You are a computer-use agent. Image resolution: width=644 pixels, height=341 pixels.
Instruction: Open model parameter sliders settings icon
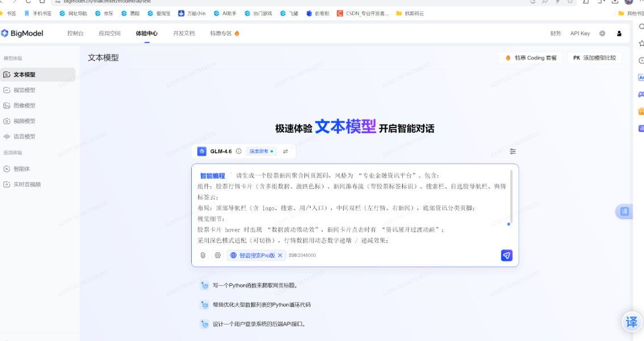coord(513,151)
